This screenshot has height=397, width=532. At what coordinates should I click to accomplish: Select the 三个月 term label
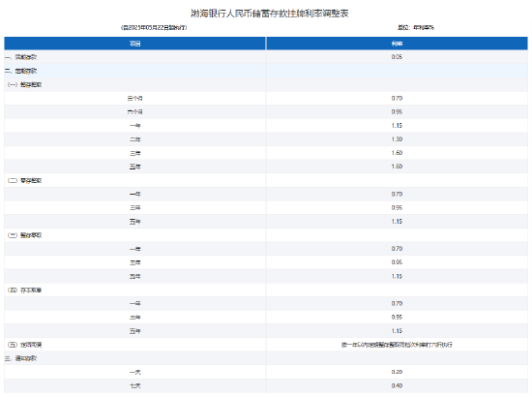(x=135, y=99)
